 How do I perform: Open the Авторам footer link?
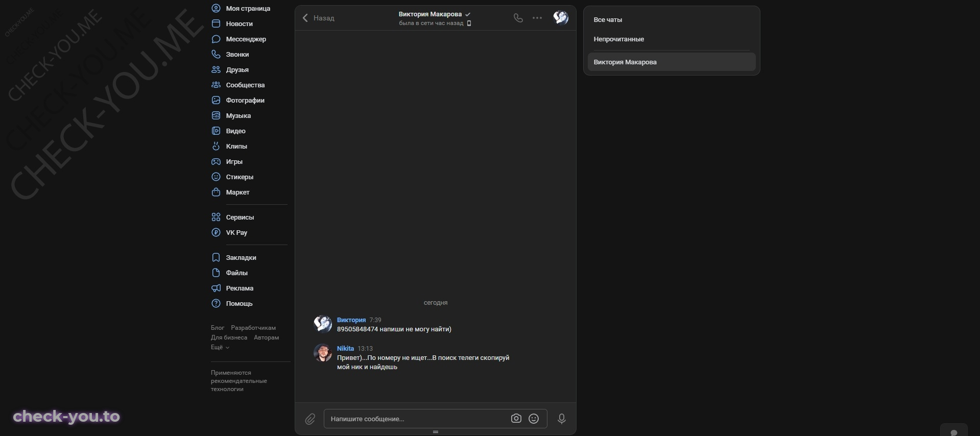click(266, 337)
